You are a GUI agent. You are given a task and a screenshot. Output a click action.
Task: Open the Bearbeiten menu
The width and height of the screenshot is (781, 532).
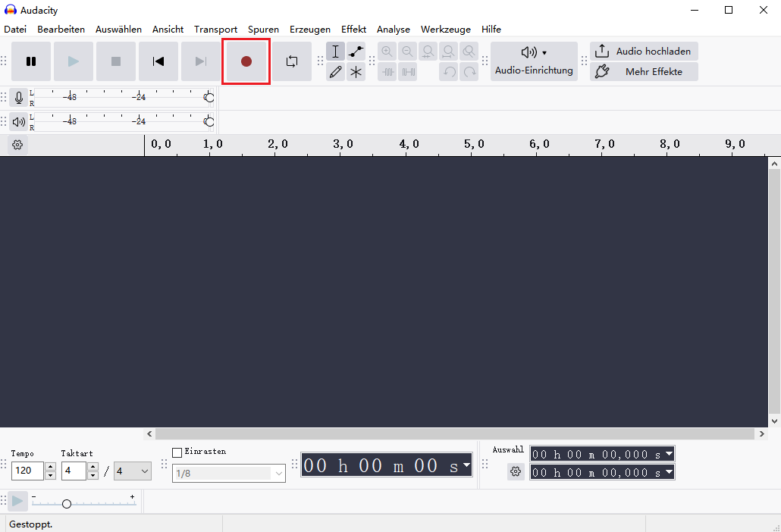point(61,30)
